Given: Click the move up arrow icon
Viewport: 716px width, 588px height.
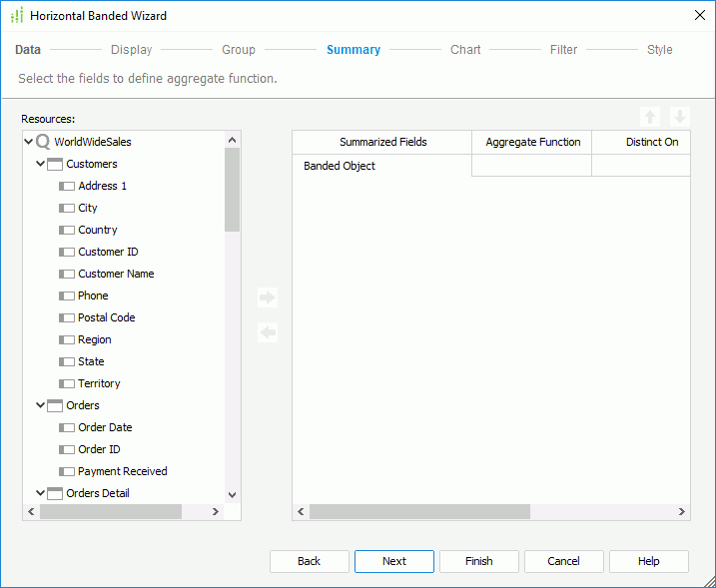Looking at the screenshot, I should point(650,118).
